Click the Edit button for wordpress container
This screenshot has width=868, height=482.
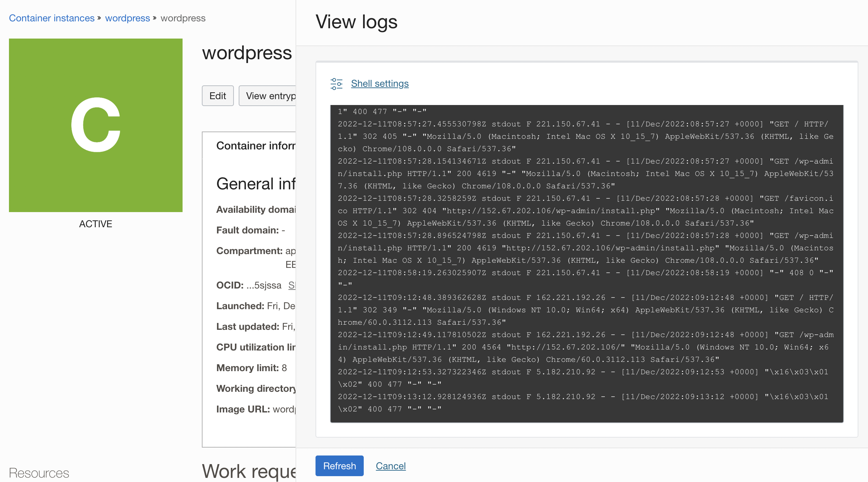pyautogui.click(x=218, y=96)
